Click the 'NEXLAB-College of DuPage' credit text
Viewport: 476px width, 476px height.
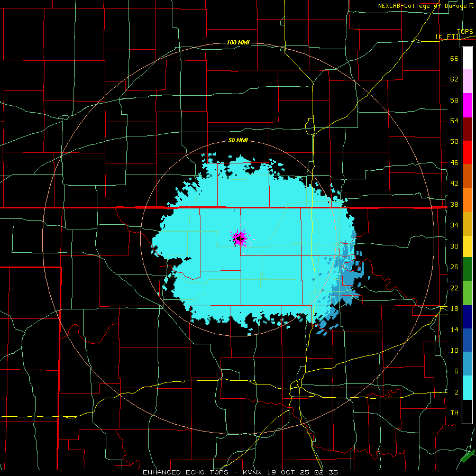pyautogui.click(x=422, y=6)
